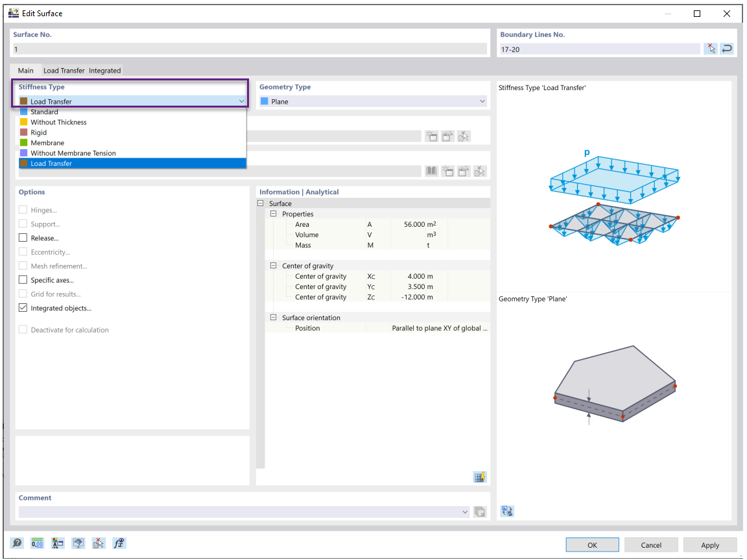Image resolution: width=747 pixels, height=560 pixels.
Task: Collapse the Stiffness Type dropdown
Action: (241, 101)
